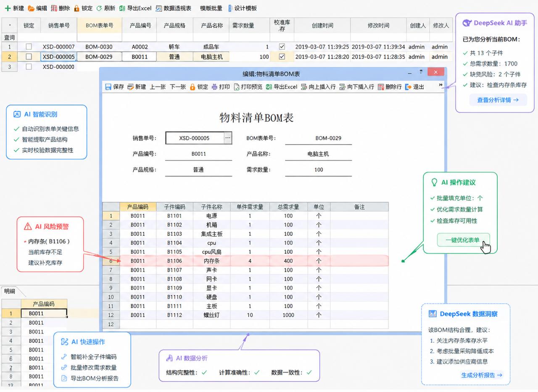Click 生成分析报告 link
This screenshot has height=392, width=538.
tap(482, 375)
